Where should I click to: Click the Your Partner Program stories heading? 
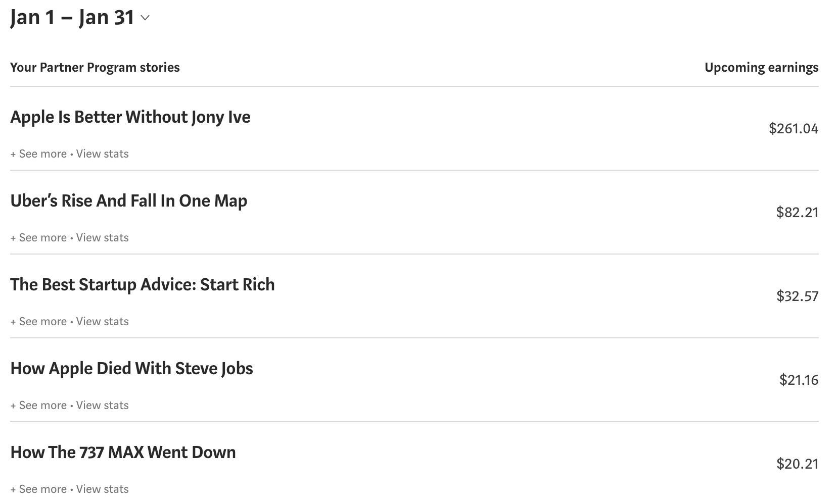(x=95, y=68)
